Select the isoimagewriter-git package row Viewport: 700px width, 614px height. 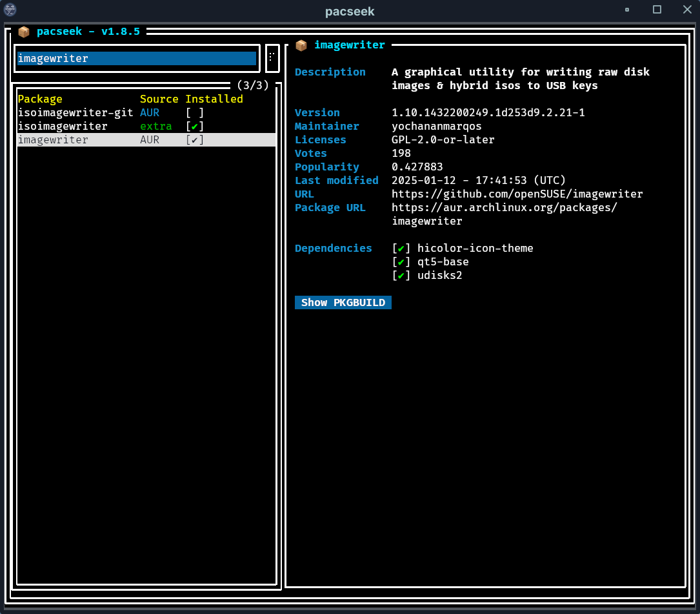[x=146, y=112]
